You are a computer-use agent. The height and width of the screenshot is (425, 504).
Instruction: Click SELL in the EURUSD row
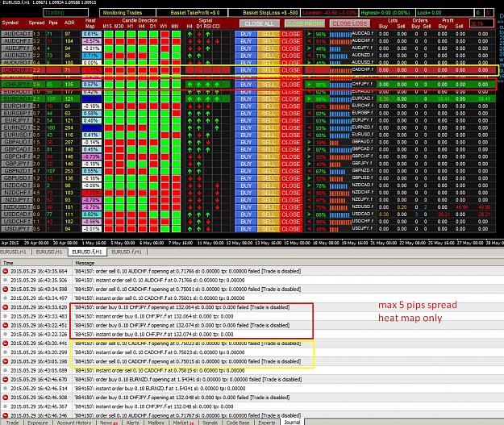[x=269, y=135]
